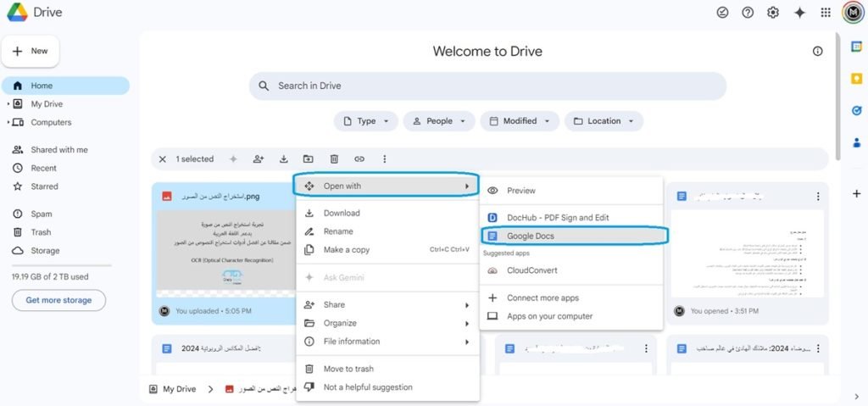Viewport: 868px width, 406px height.
Task: Click the Gemini sparkle in selection toolbar
Action: [x=234, y=159]
